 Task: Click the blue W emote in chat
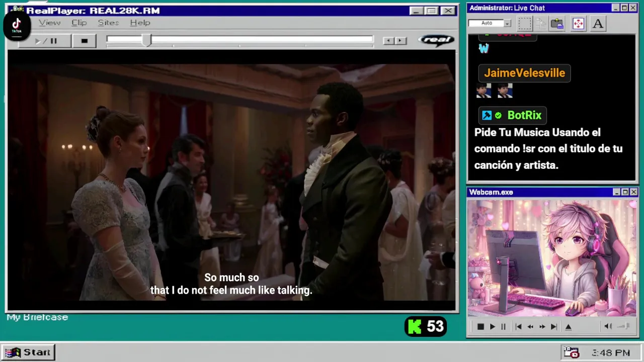tap(484, 48)
